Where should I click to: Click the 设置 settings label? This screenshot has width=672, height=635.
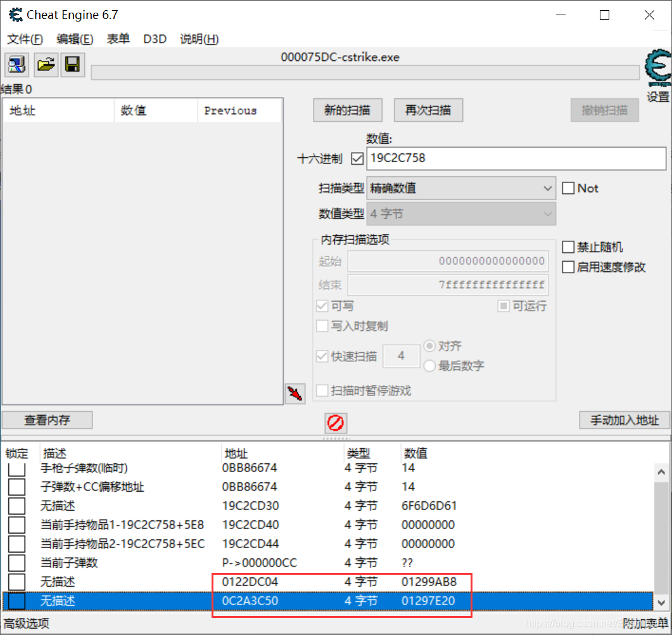[658, 97]
